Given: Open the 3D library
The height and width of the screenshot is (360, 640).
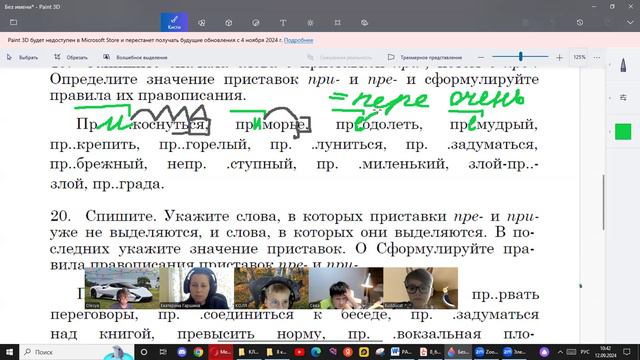Looking at the screenshot, I should (x=364, y=23).
